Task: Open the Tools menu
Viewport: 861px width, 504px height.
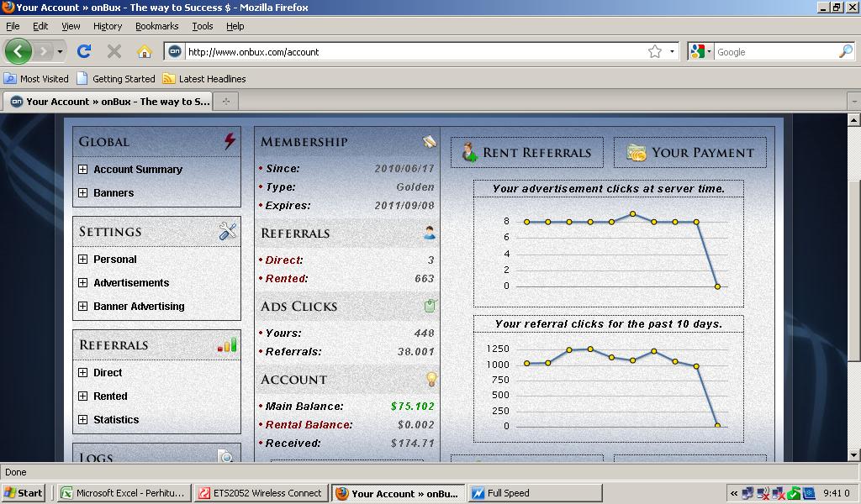Action: 202,26
